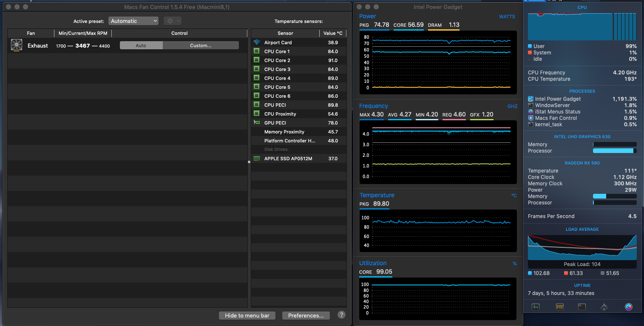Click the APPLE SSD drive icon
This screenshot has width=644, height=326.
click(x=257, y=159)
